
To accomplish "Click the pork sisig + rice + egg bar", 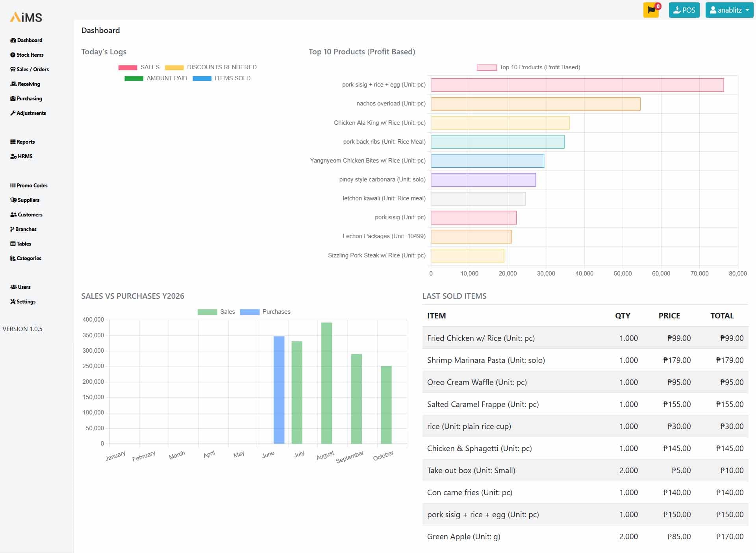I will (x=577, y=85).
